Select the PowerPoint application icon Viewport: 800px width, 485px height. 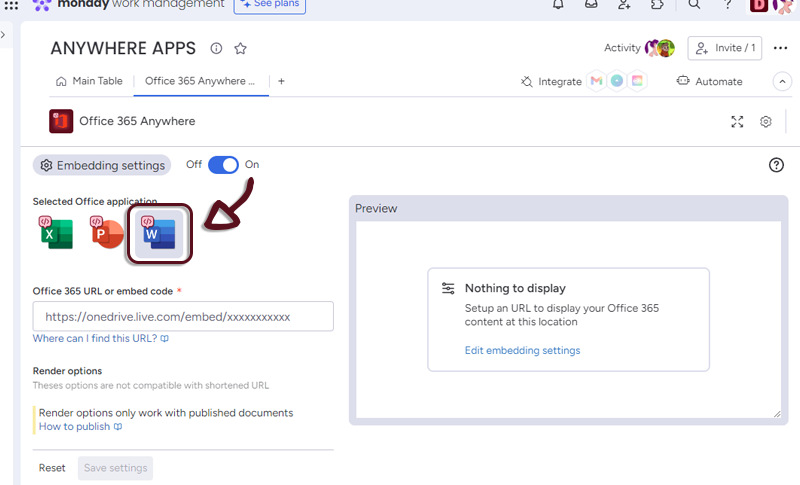pyautogui.click(x=107, y=232)
